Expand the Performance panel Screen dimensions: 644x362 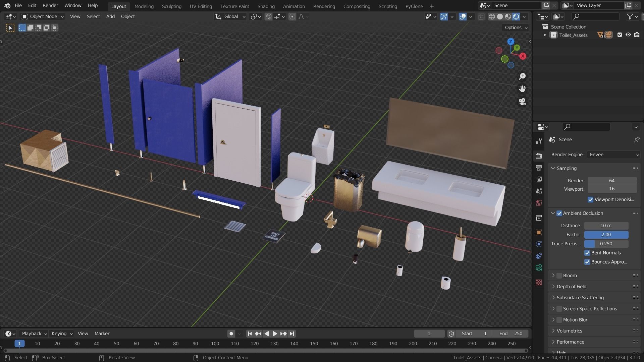tap(553, 342)
